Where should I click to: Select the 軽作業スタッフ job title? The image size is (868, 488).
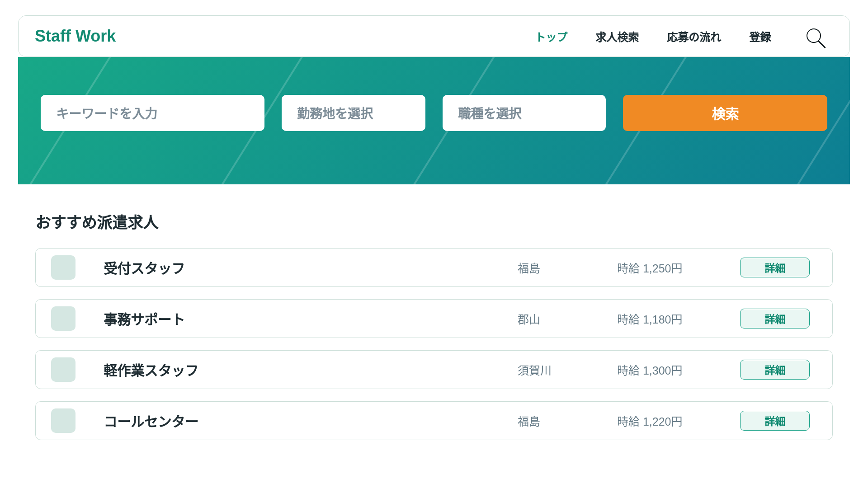tap(151, 371)
